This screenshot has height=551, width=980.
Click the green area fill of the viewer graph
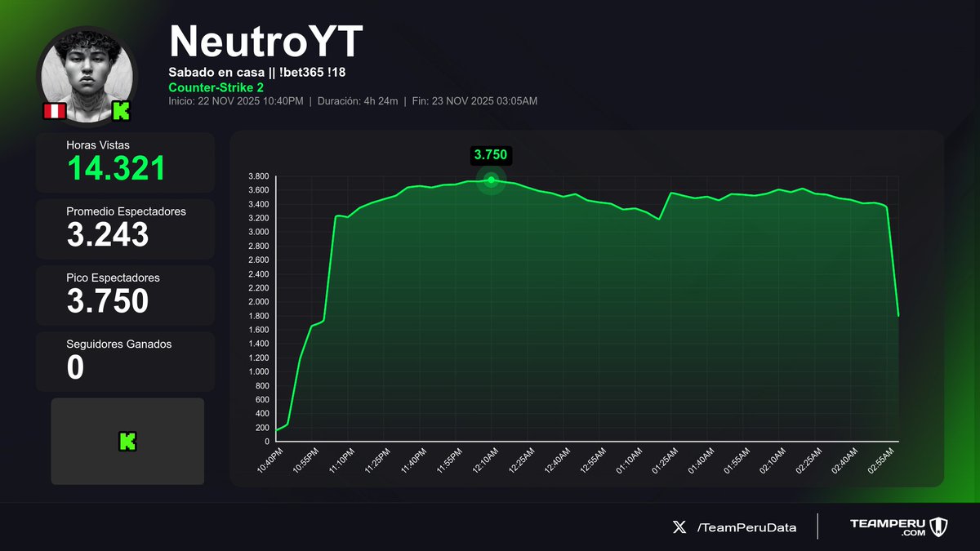pyautogui.click(x=572, y=327)
